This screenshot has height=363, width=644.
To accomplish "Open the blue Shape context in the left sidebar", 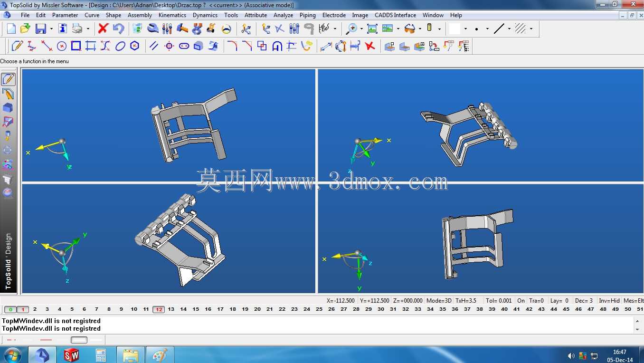I will click(x=8, y=108).
